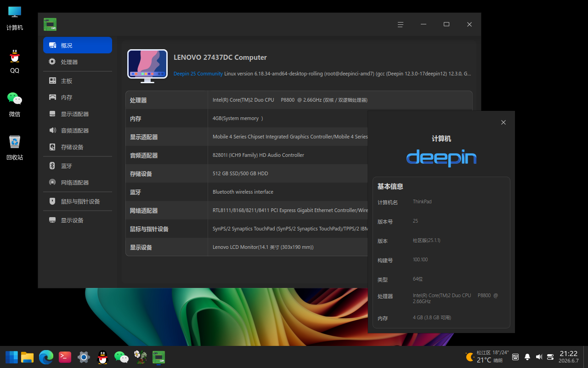Open the 处理器 processor section in sidebar
Viewport: 588px width, 368px height.
pyautogui.click(x=78, y=62)
